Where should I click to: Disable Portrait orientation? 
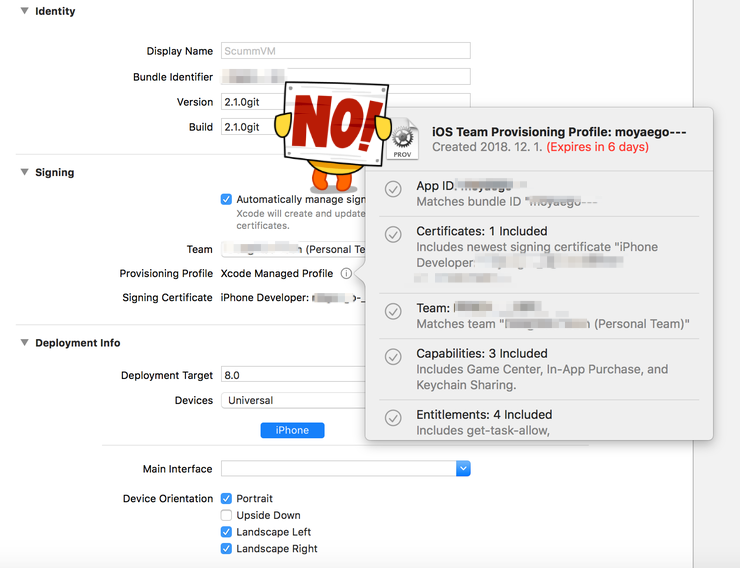coord(227,498)
